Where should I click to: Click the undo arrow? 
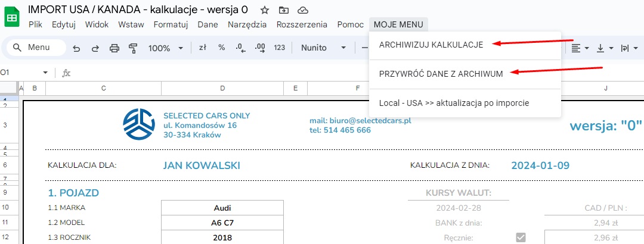(x=76, y=48)
